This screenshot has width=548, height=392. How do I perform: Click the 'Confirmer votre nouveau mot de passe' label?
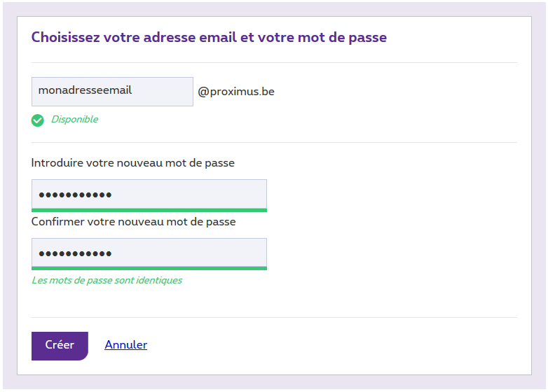click(133, 222)
